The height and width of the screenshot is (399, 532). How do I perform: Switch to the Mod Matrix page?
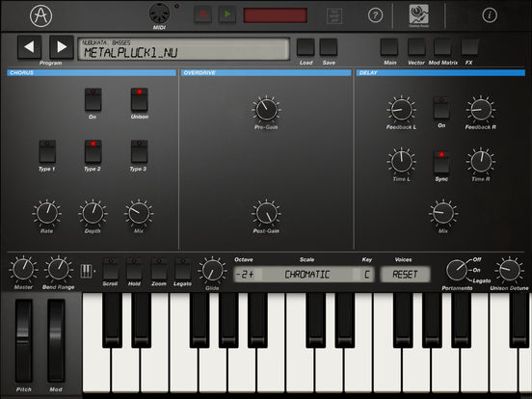[442, 47]
